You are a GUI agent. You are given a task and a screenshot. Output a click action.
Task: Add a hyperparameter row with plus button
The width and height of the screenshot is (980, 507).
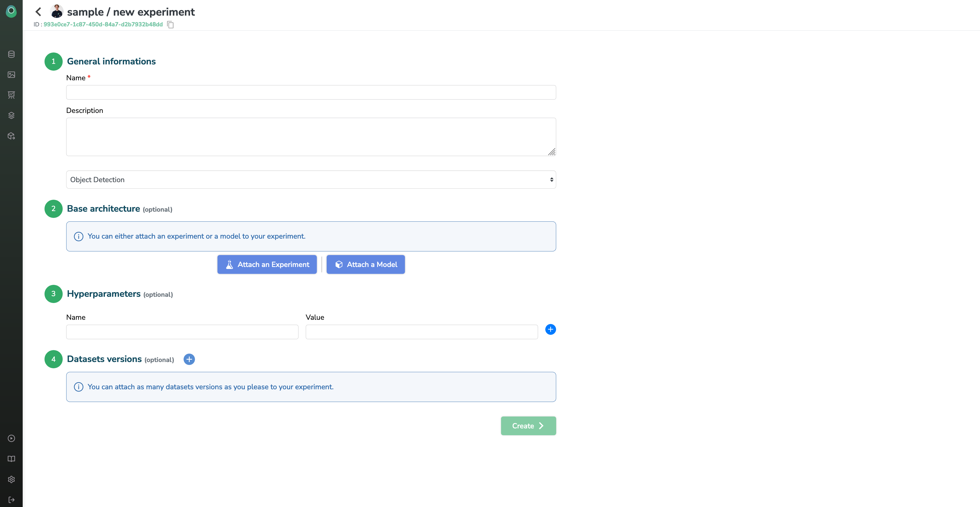coord(550,330)
